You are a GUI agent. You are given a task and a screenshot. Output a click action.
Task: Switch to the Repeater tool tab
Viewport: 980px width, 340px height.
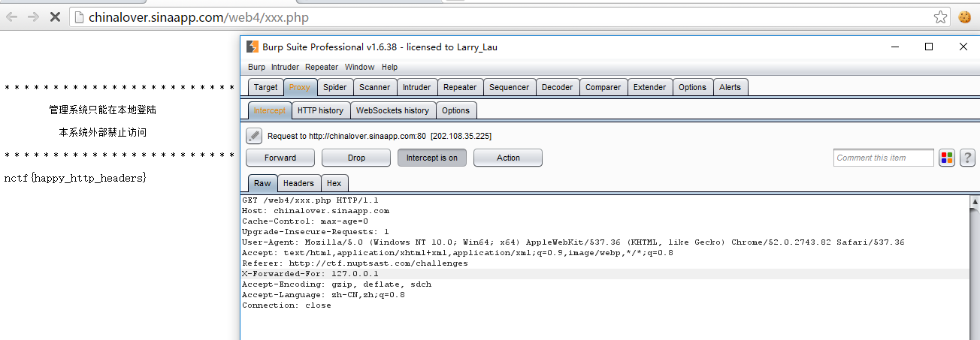point(460,87)
